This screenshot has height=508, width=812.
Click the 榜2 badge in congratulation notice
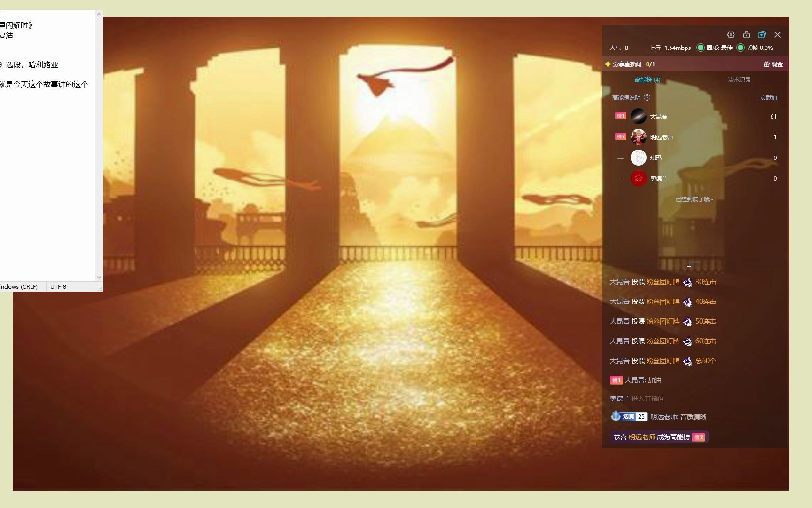tap(698, 437)
